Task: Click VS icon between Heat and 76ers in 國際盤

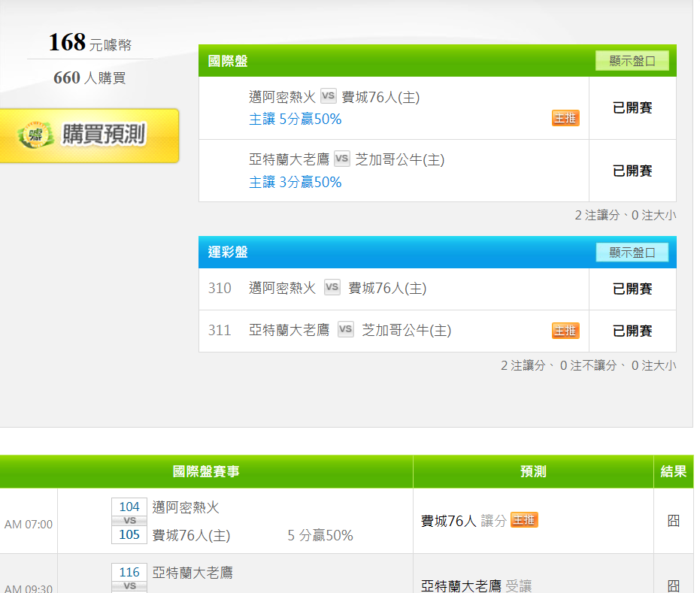Action: 328,96
